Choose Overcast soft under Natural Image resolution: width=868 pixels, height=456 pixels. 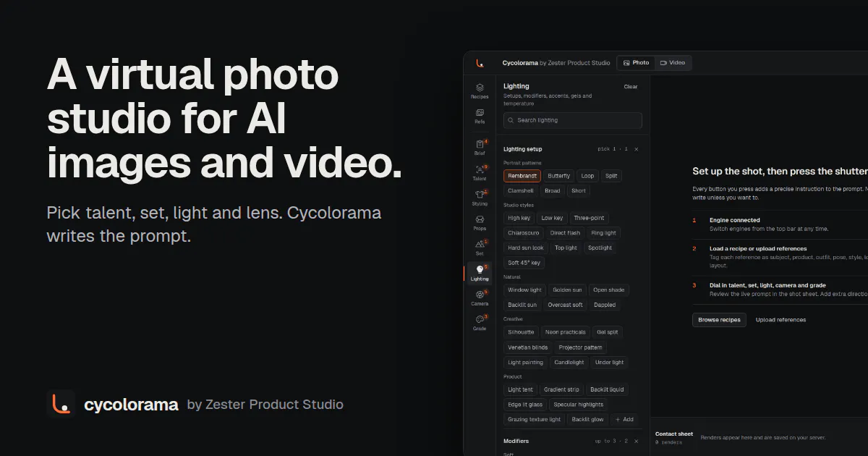point(566,305)
